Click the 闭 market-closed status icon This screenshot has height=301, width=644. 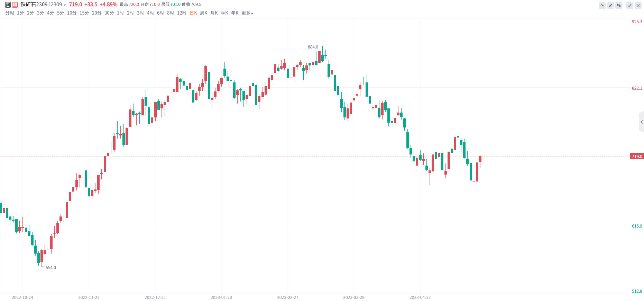[x=8, y=5]
